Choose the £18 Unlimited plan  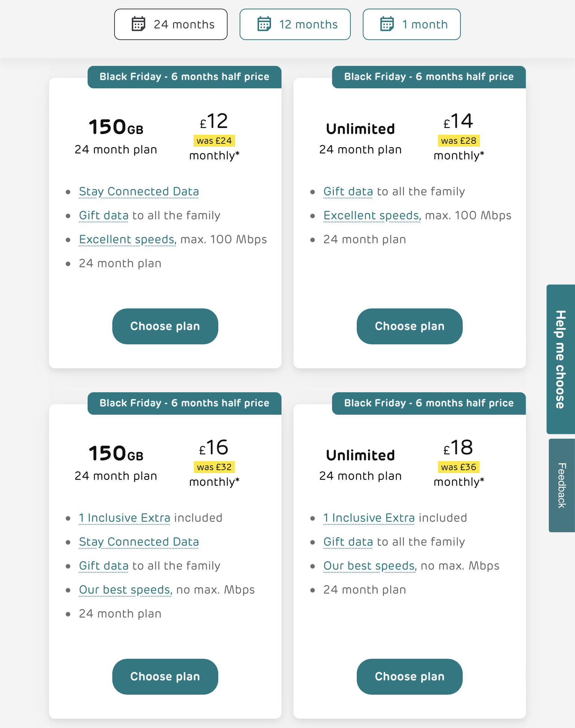[x=410, y=676]
